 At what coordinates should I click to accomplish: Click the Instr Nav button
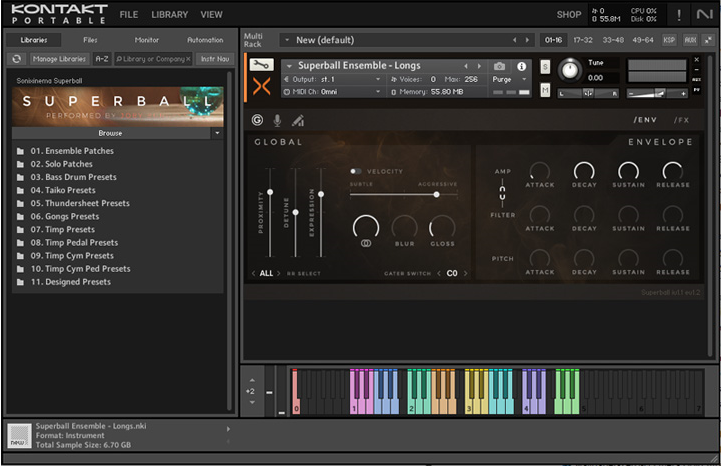215,59
